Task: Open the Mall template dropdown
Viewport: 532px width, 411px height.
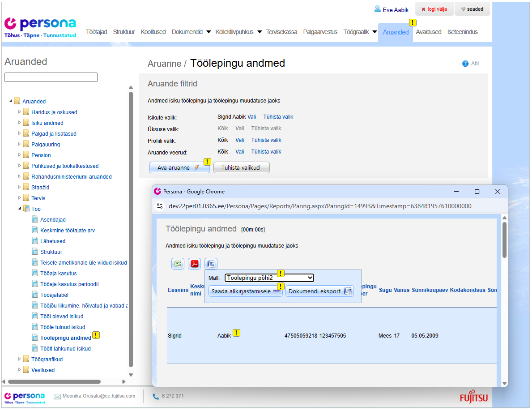Action: [x=269, y=278]
